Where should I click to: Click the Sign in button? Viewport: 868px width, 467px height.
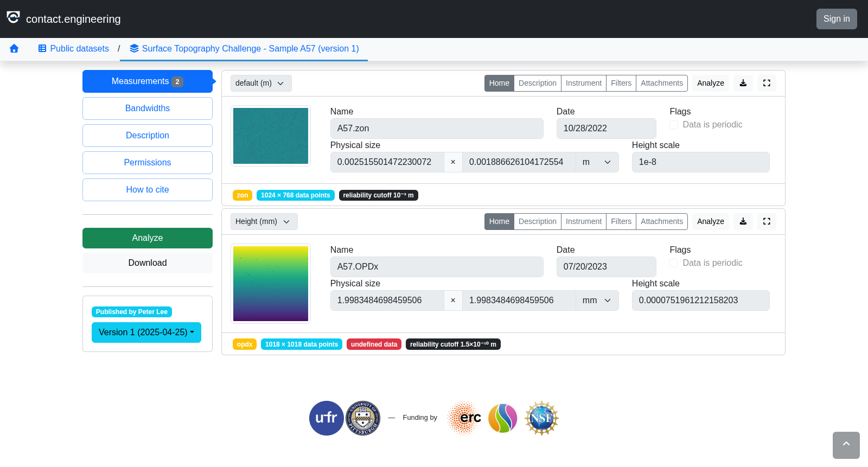837,19
